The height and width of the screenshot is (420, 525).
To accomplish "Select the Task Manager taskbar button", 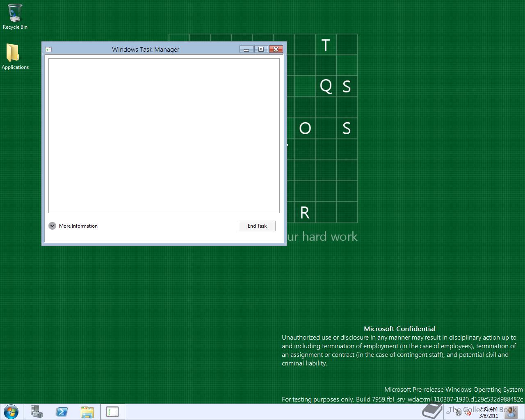I will click(x=112, y=412).
